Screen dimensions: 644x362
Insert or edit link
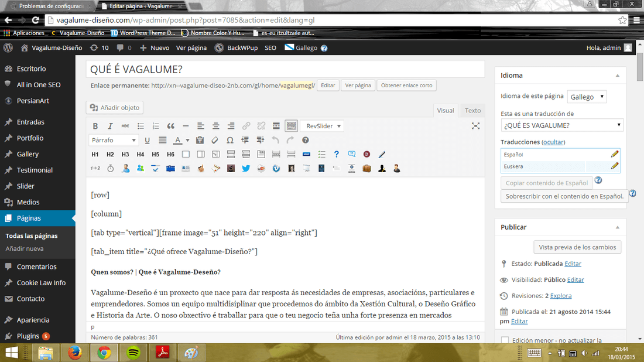[246, 126]
